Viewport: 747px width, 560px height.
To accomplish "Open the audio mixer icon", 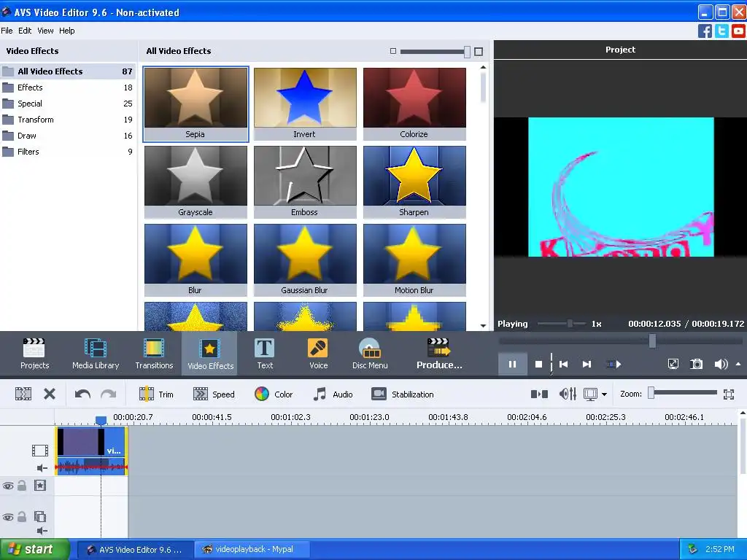I will (x=568, y=394).
